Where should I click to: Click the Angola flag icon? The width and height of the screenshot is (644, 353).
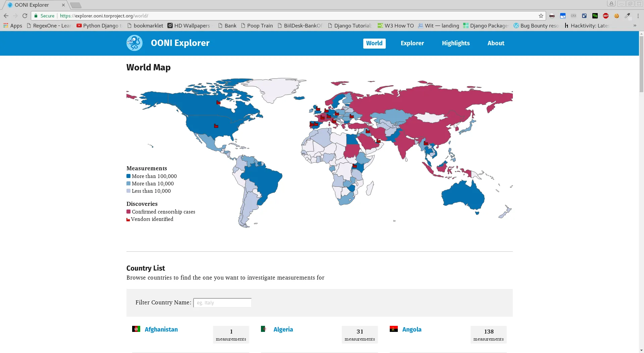394,329
